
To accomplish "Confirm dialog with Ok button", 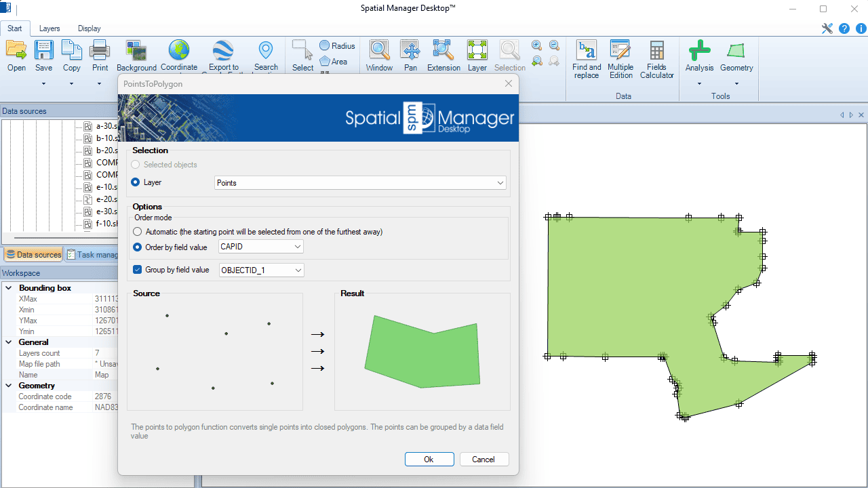I will click(429, 459).
